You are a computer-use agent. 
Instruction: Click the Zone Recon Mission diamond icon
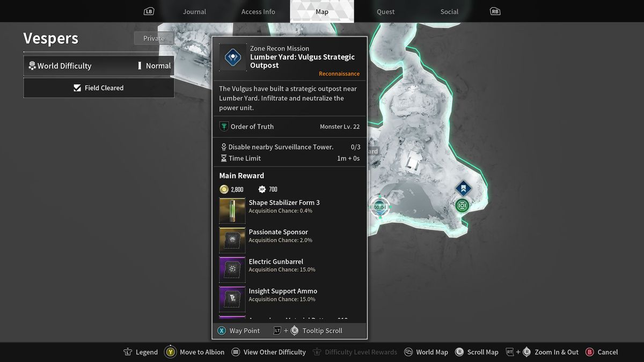232,56
